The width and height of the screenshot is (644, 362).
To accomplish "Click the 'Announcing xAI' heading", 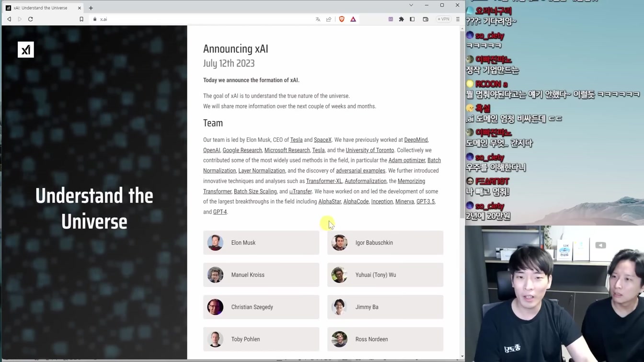I will click(x=236, y=49).
